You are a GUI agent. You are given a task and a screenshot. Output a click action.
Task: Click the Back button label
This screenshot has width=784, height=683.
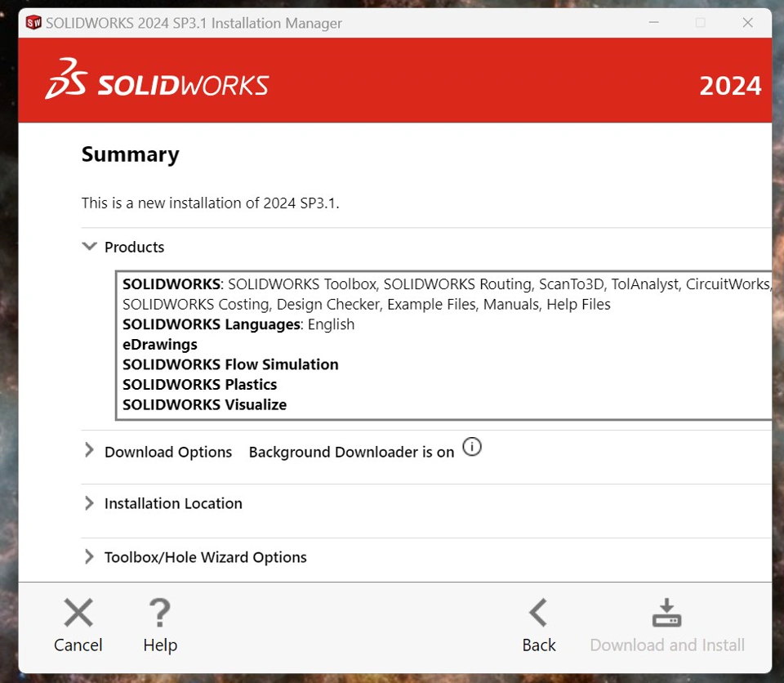click(538, 645)
